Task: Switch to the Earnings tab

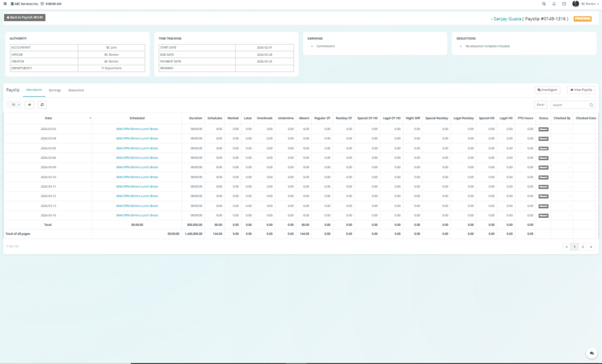Action: coord(55,90)
